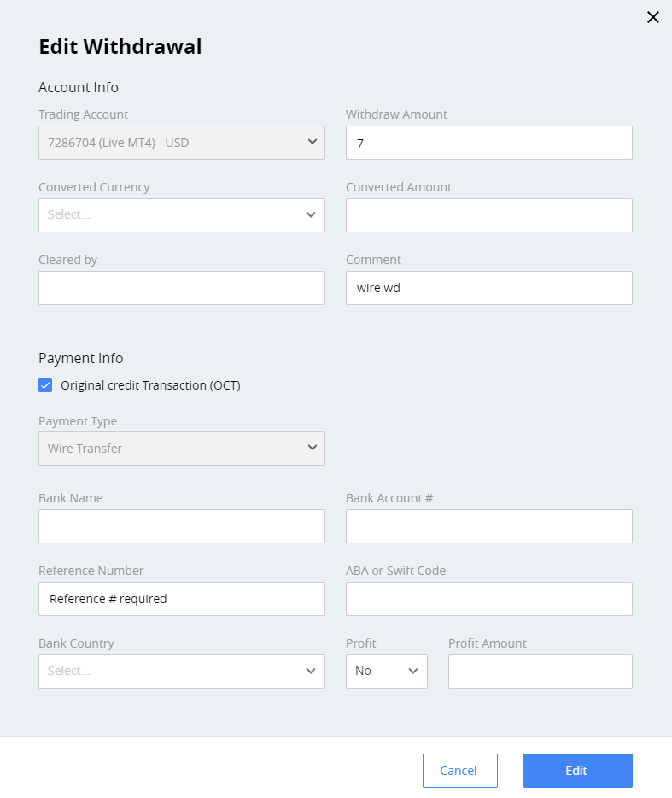The width and height of the screenshot is (672, 798).
Task: Click the Converted Currency dropdown arrow icon
Action: click(311, 215)
